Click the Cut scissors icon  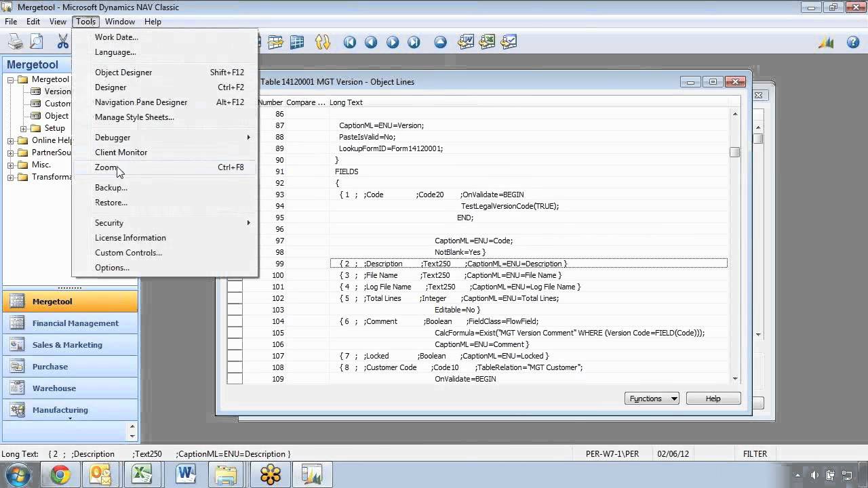tap(62, 42)
